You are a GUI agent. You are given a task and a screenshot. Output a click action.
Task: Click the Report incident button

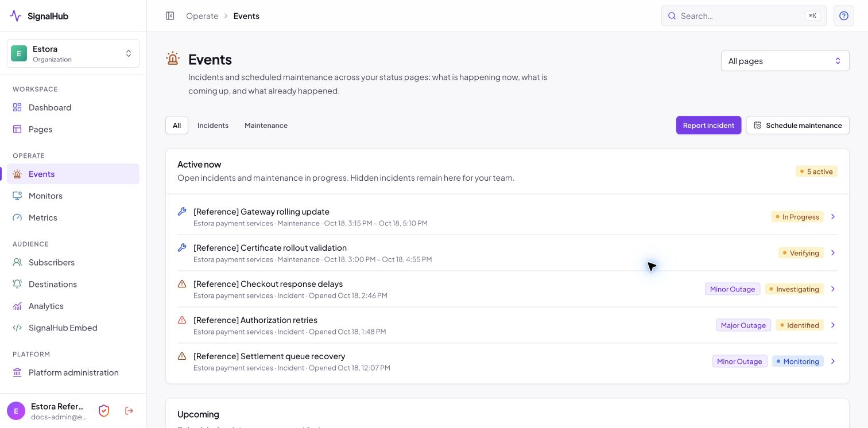click(x=708, y=125)
